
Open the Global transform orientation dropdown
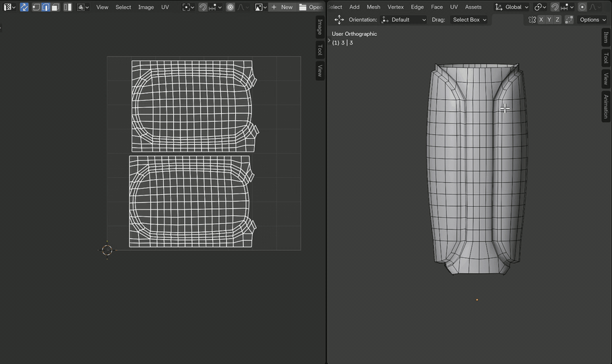click(x=512, y=7)
